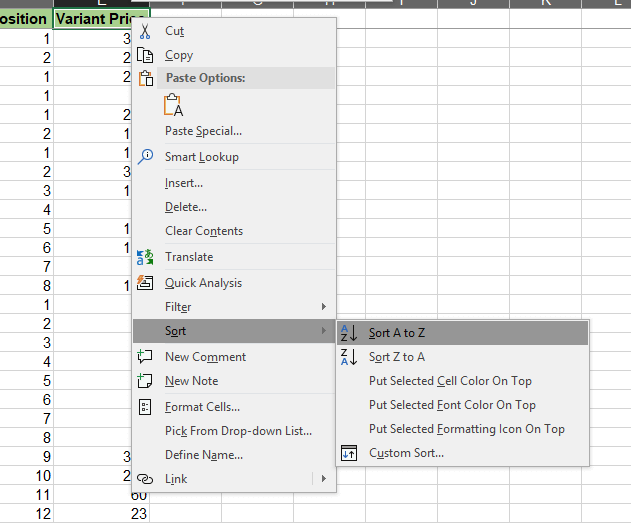The width and height of the screenshot is (631, 523).
Task: Click the Smart Lookup magnifier icon
Action: [145, 156]
